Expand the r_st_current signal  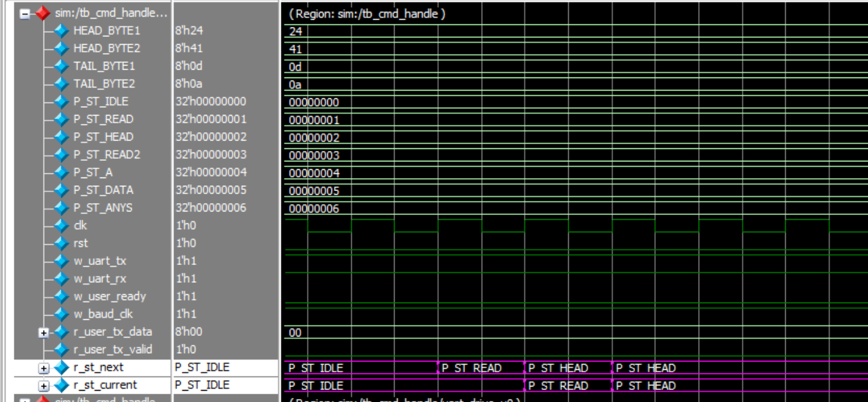[x=44, y=385]
